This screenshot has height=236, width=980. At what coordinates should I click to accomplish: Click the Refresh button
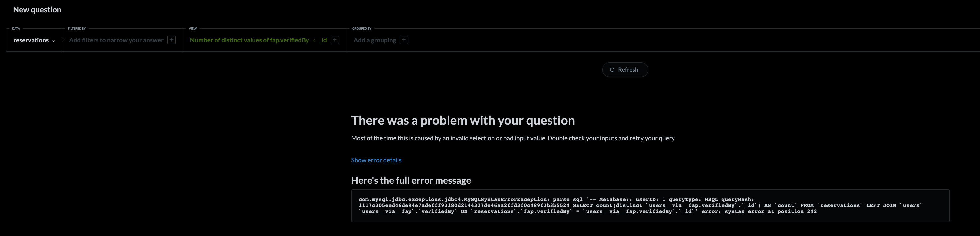(625, 70)
